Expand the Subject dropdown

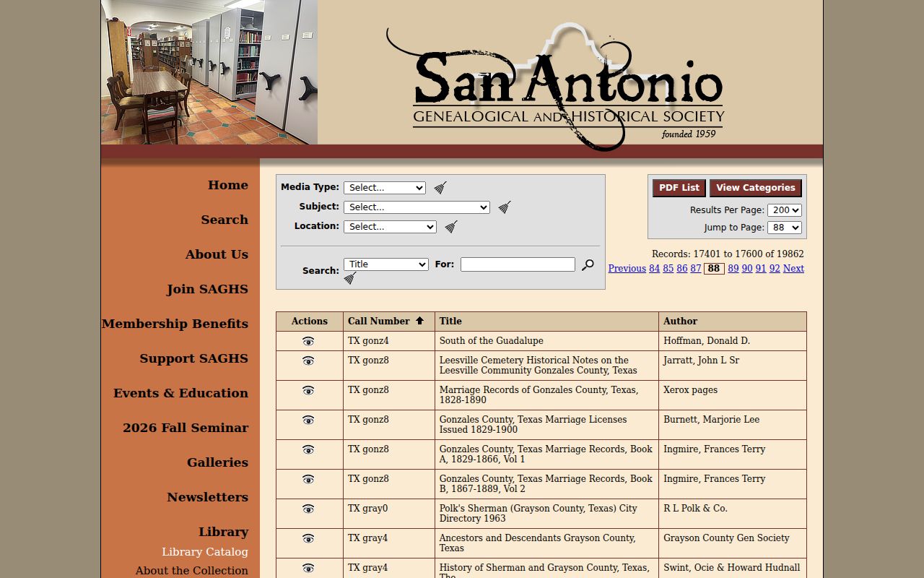(x=417, y=207)
